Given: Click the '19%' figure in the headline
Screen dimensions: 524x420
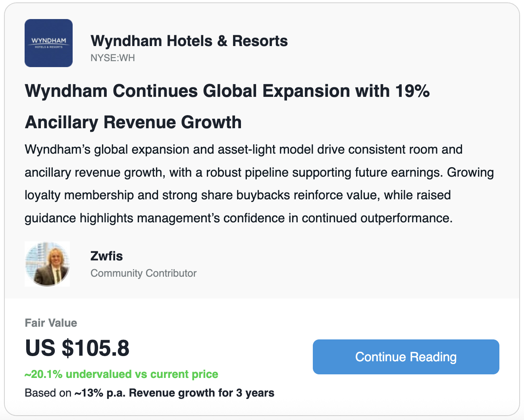Looking at the screenshot, I should [x=412, y=91].
